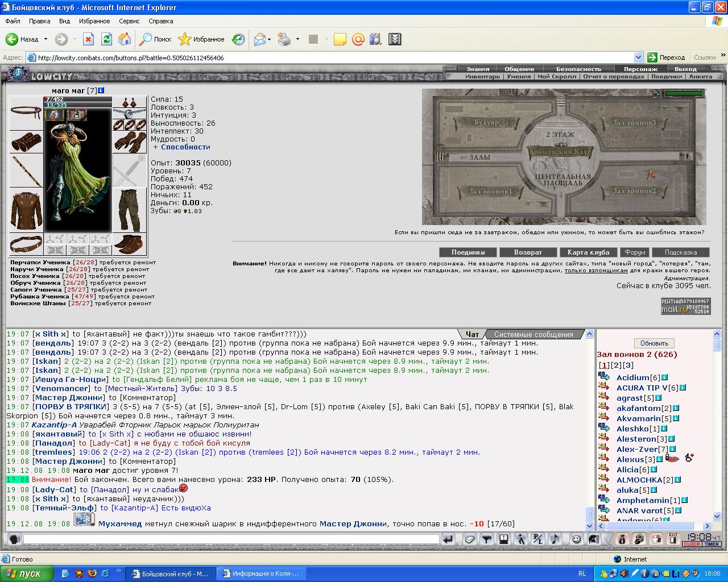Image resolution: width=728 pixels, height=582 pixels.
Task: Open Search with magnifier icon
Action: (x=156, y=39)
